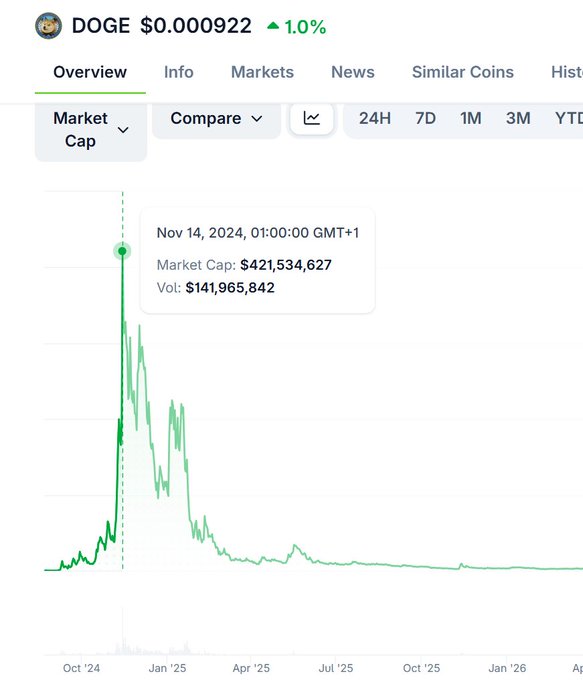Switch to the Info tab
The image size is (583, 680).
coord(179,72)
